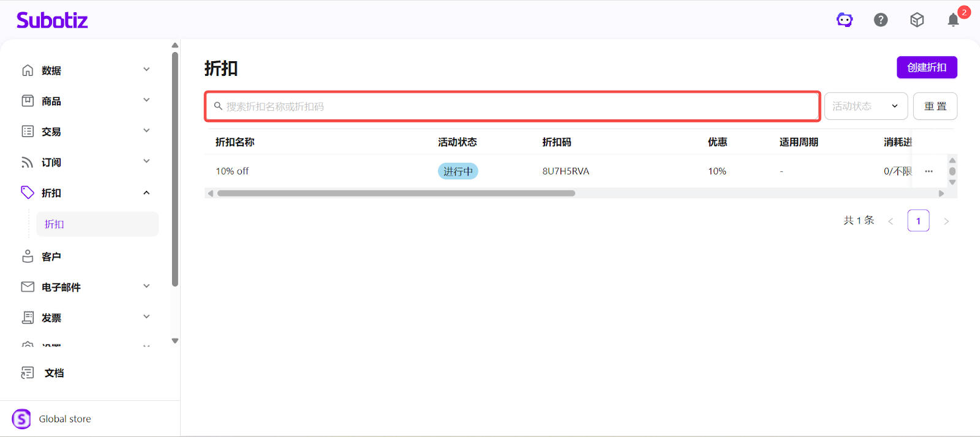The image size is (980, 437).
Task: Open the notifications bell
Action: pos(953,20)
